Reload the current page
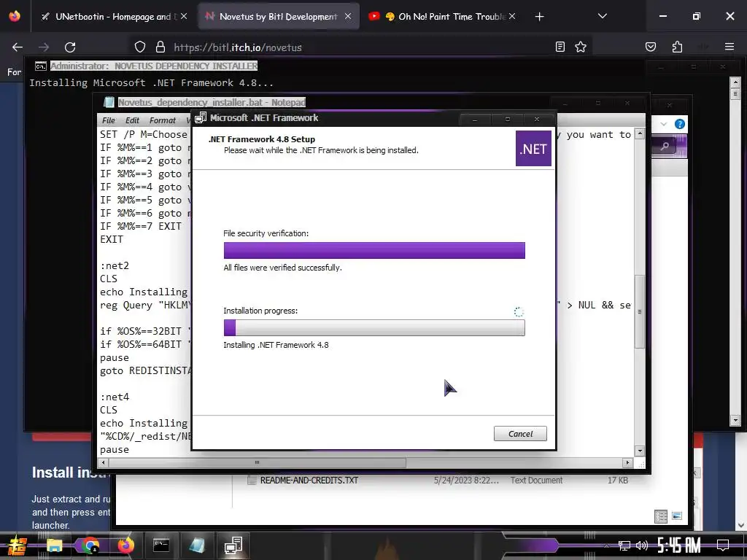 [x=70, y=47]
